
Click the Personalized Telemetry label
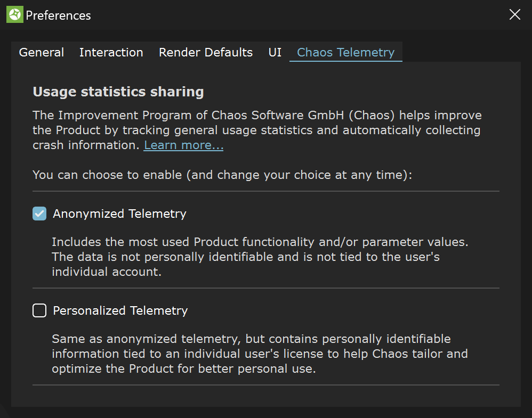(x=120, y=311)
